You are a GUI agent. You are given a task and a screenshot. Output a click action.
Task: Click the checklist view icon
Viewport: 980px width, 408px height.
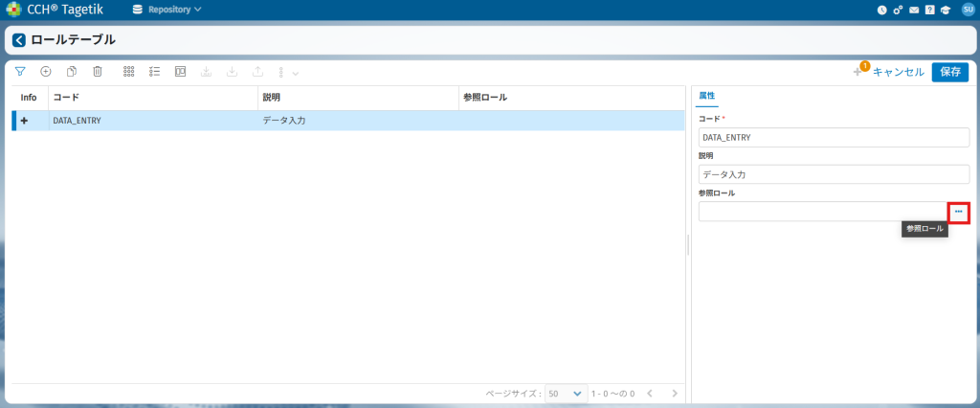[x=154, y=72]
